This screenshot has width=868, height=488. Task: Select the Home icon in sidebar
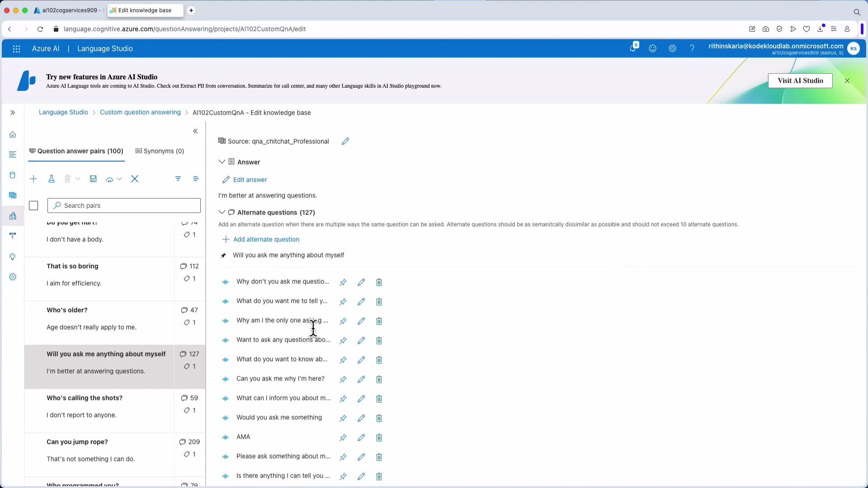tap(12, 134)
